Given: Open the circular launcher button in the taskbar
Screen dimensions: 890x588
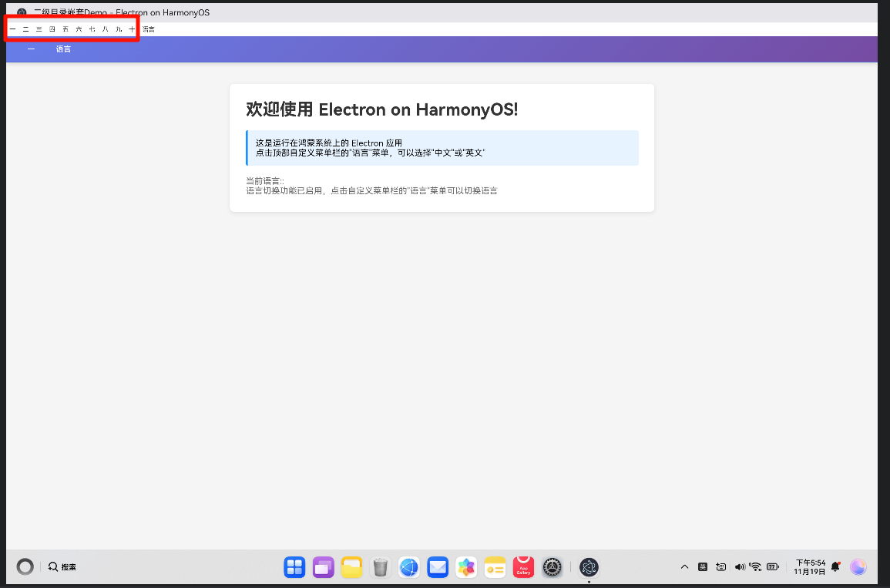Looking at the screenshot, I should coord(25,566).
